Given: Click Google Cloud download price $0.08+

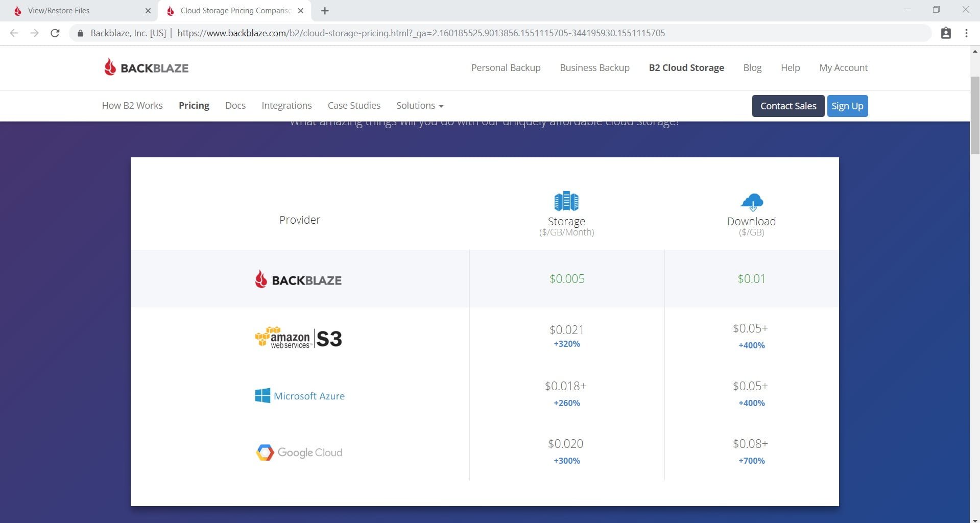Looking at the screenshot, I should click(750, 443).
